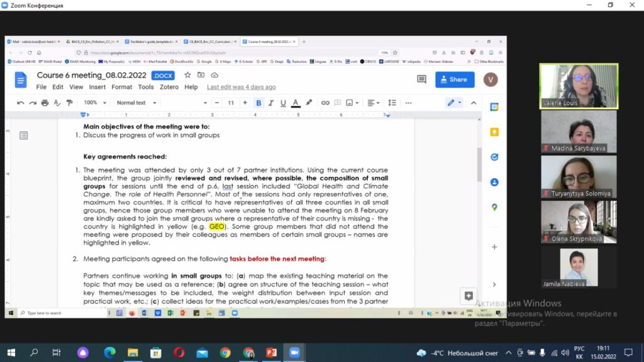This screenshot has width=644, height=362.
Task: Click the Print icon in Docs toolbar
Action: pos(45,103)
